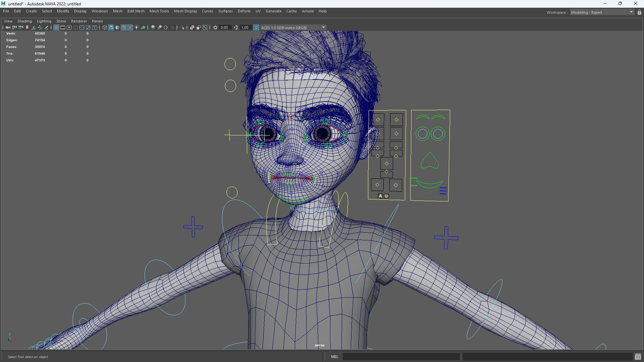Toggle the Gate Mask display

tap(75, 27)
